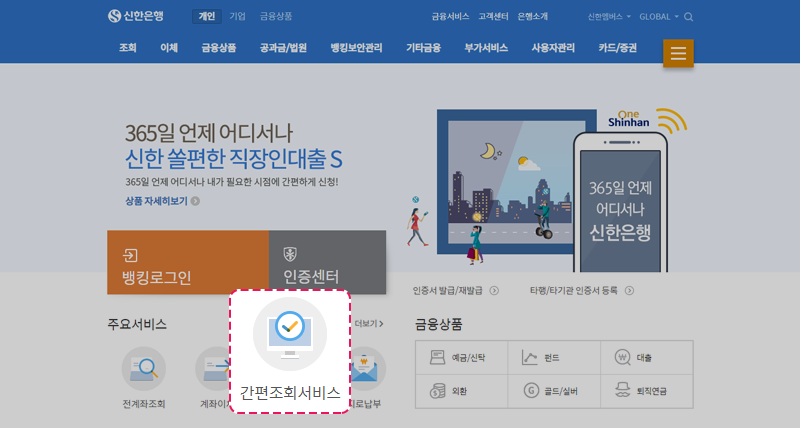Click the 간편조회서비스 label

pos(290,393)
